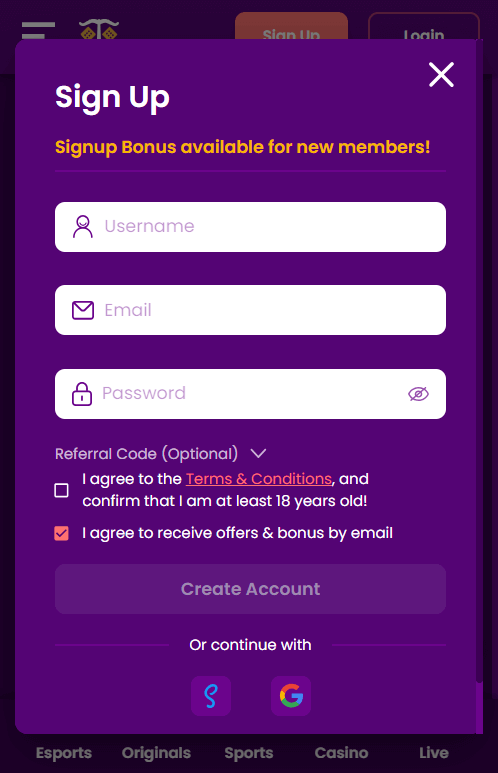
Task: Click the Google sign-in icon
Action: point(291,696)
